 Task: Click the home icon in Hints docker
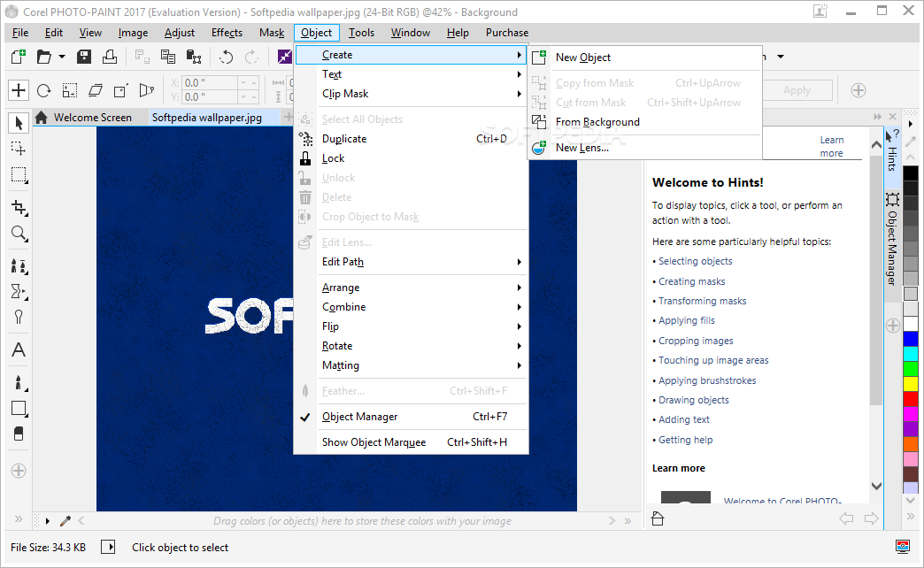pyautogui.click(x=658, y=518)
